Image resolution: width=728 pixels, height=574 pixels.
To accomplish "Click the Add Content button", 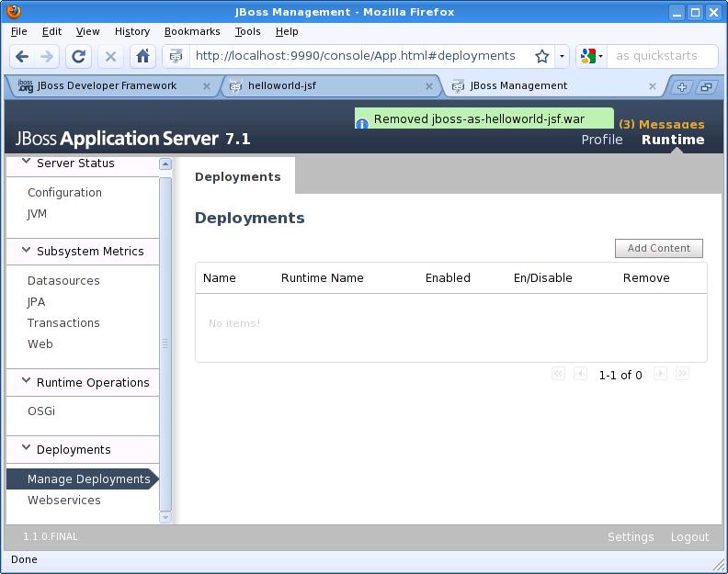I will click(x=659, y=248).
